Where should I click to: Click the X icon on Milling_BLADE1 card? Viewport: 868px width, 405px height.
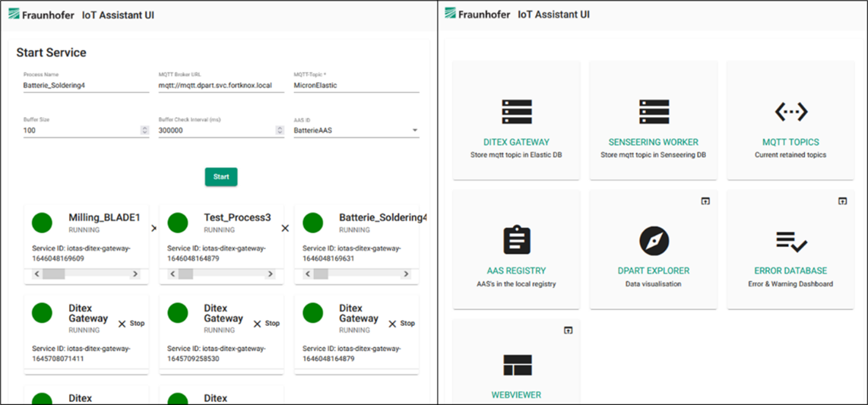[x=154, y=228]
